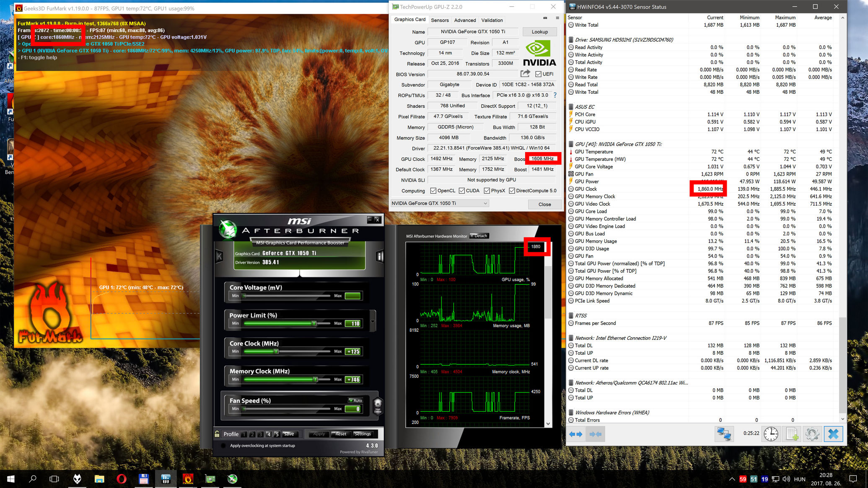Click Memory Clock +746 value field

pos(352,380)
